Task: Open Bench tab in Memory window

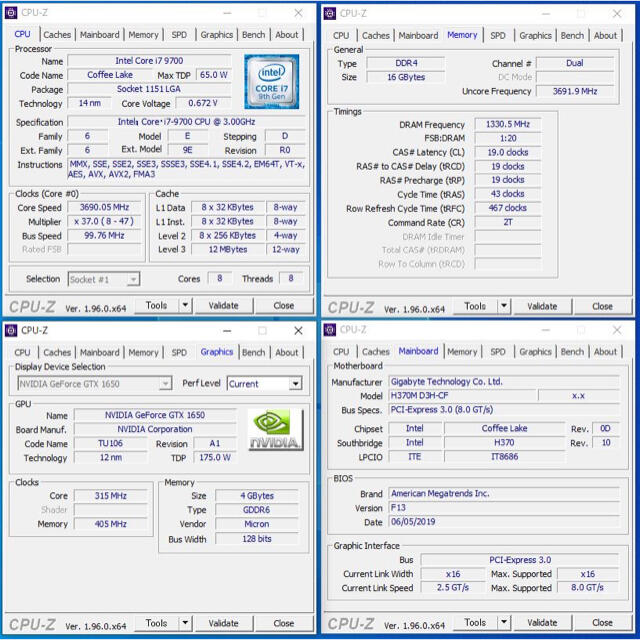Action: [572, 36]
